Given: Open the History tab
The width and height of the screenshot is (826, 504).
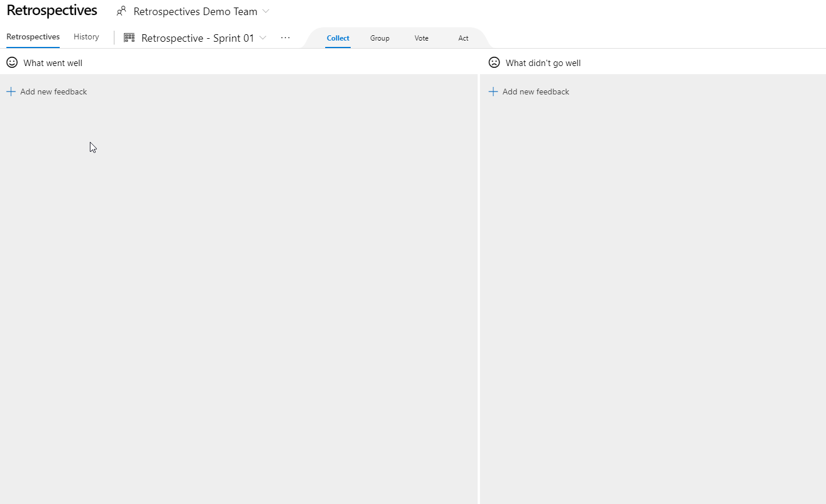Looking at the screenshot, I should pos(86,36).
